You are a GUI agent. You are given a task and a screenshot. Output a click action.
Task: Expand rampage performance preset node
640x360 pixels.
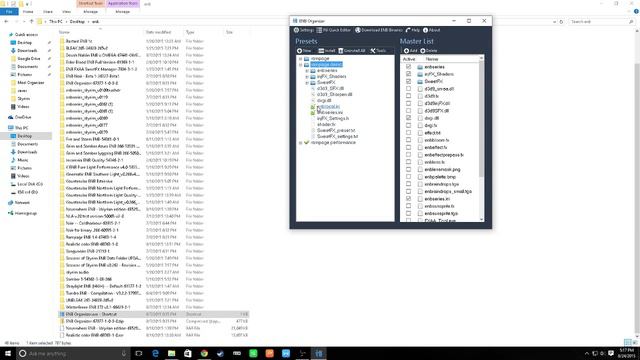(300, 142)
